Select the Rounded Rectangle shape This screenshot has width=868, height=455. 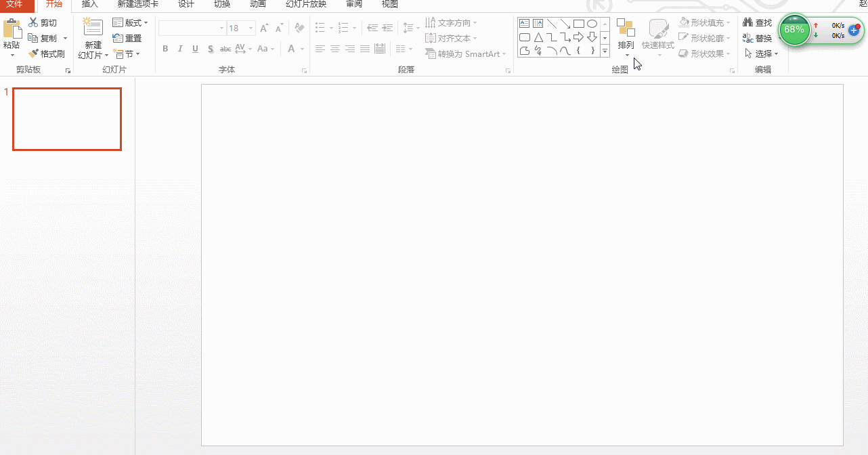[x=525, y=37]
